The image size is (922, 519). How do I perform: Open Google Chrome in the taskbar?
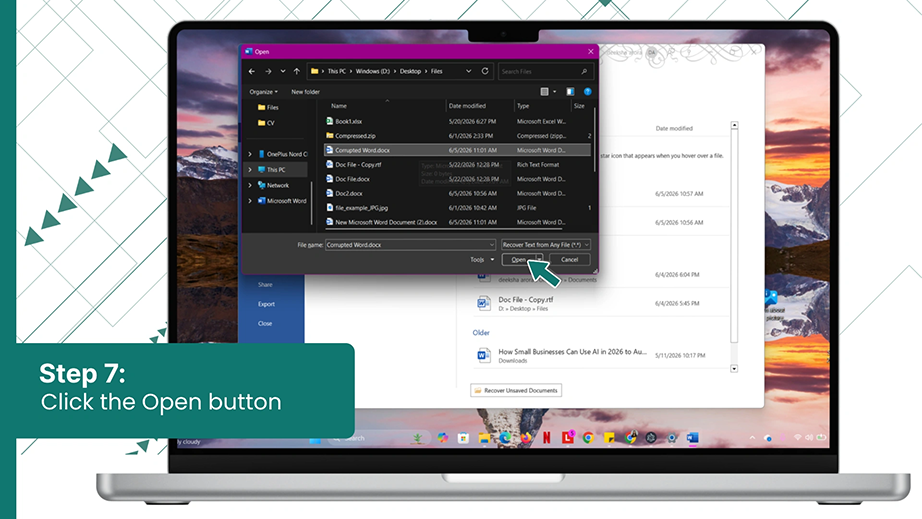coord(588,438)
